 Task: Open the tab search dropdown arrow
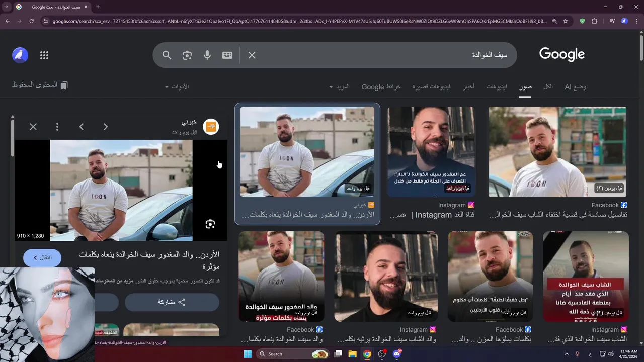coord(7,7)
